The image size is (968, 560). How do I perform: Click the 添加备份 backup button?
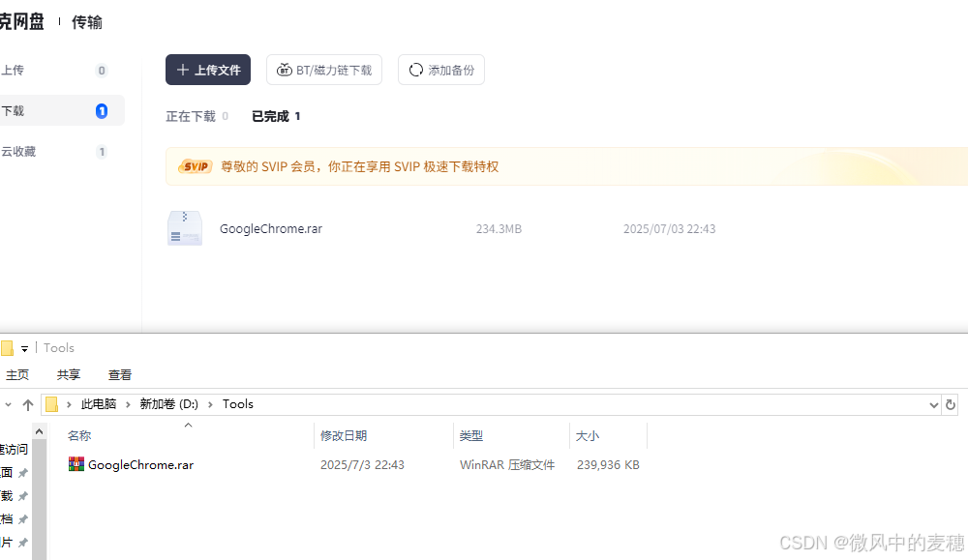pos(440,70)
